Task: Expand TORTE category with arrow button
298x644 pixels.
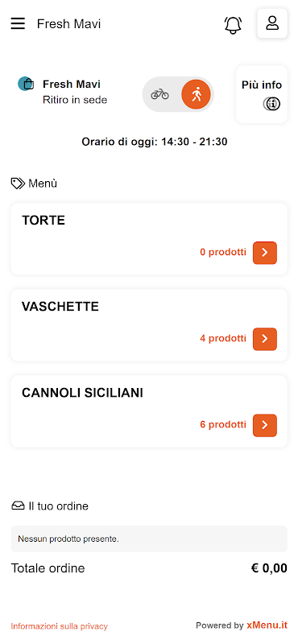Action: [x=265, y=253]
